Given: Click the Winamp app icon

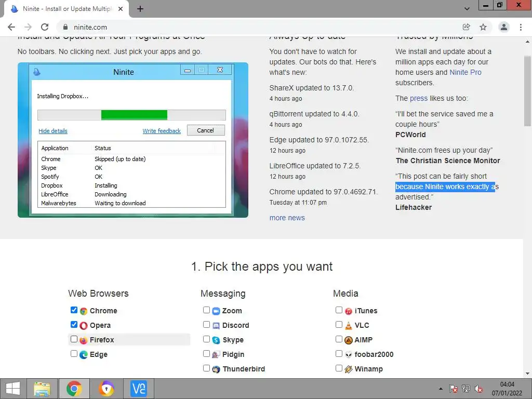Looking at the screenshot, I should [x=349, y=369].
